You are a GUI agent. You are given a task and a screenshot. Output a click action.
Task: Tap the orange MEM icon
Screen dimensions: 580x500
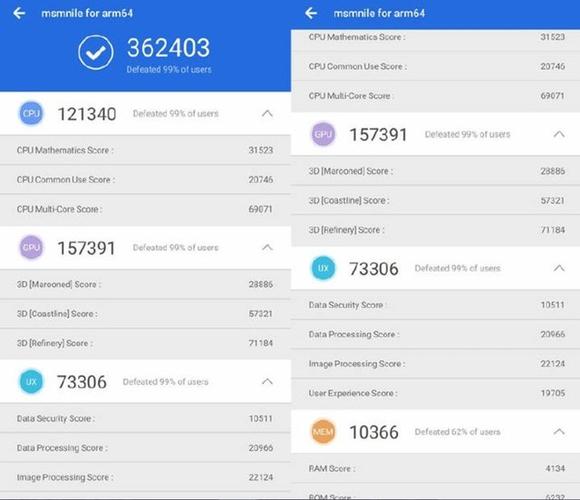(x=323, y=432)
